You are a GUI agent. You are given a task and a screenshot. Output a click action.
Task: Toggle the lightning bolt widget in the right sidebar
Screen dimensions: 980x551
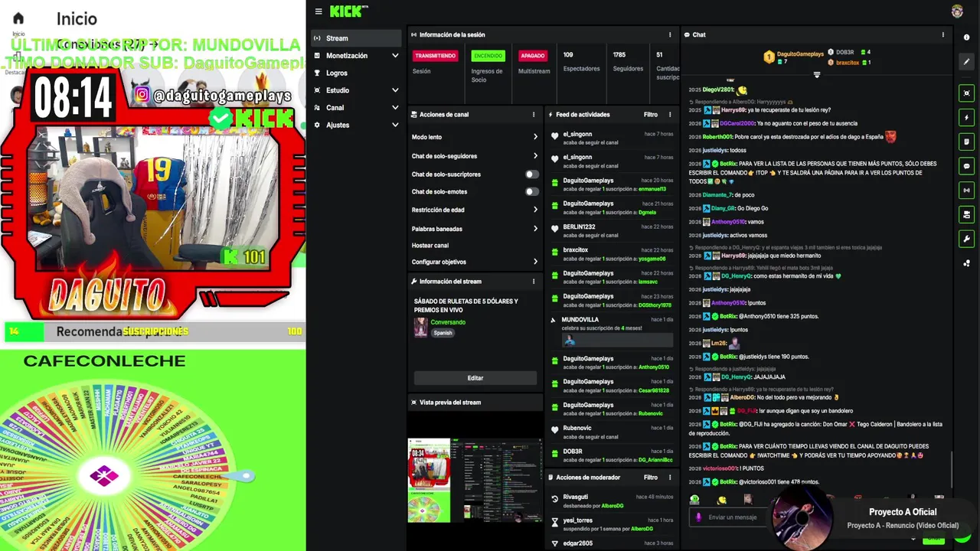pos(966,118)
